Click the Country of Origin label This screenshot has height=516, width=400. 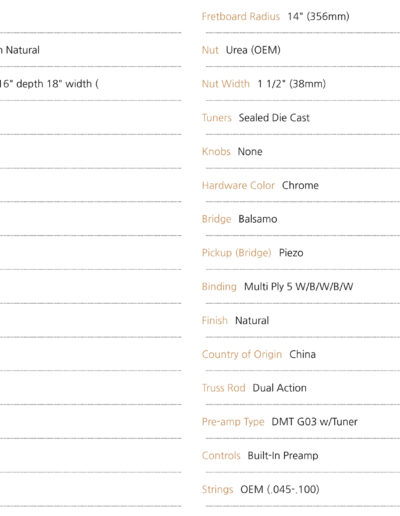click(x=242, y=354)
